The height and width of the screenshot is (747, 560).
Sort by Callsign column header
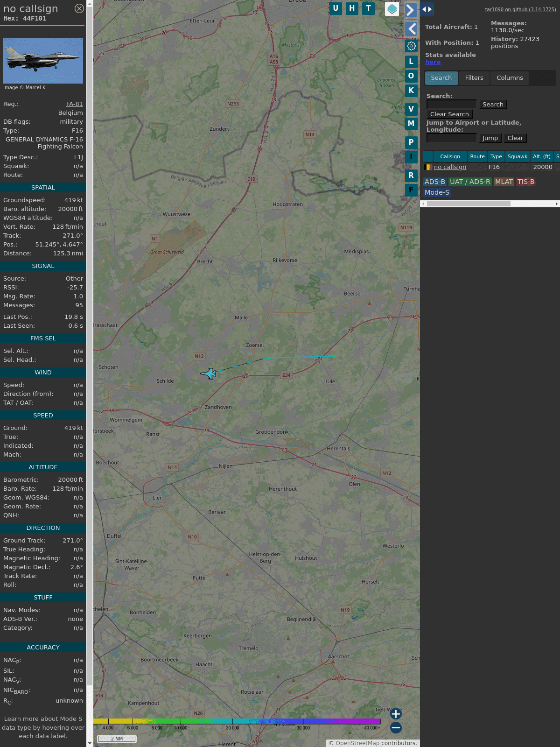click(x=450, y=157)
